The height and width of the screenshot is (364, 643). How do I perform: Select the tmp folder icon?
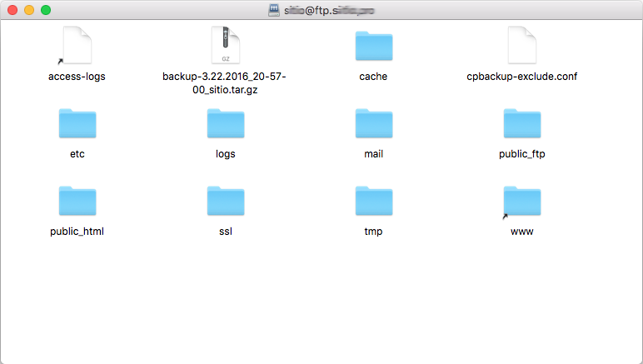374,201
